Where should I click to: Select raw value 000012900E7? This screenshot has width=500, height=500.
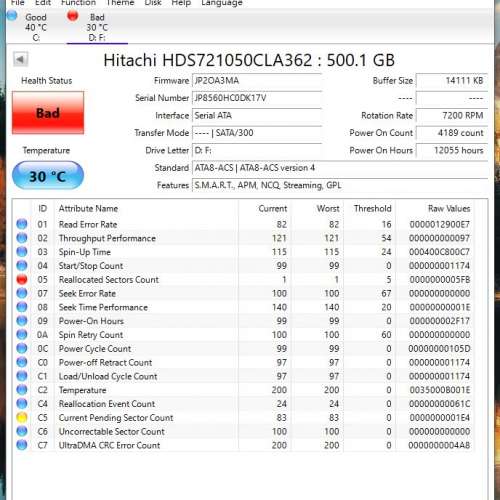tap(440, 224)
